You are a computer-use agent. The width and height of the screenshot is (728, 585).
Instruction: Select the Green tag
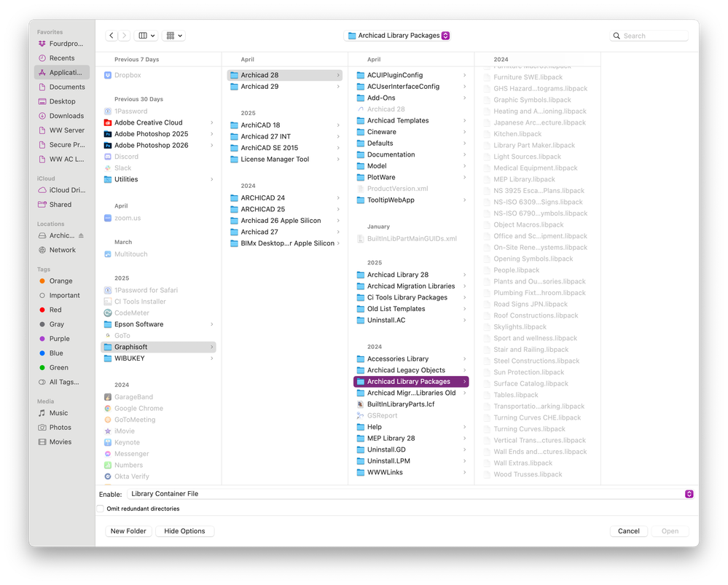click(62, 367)
